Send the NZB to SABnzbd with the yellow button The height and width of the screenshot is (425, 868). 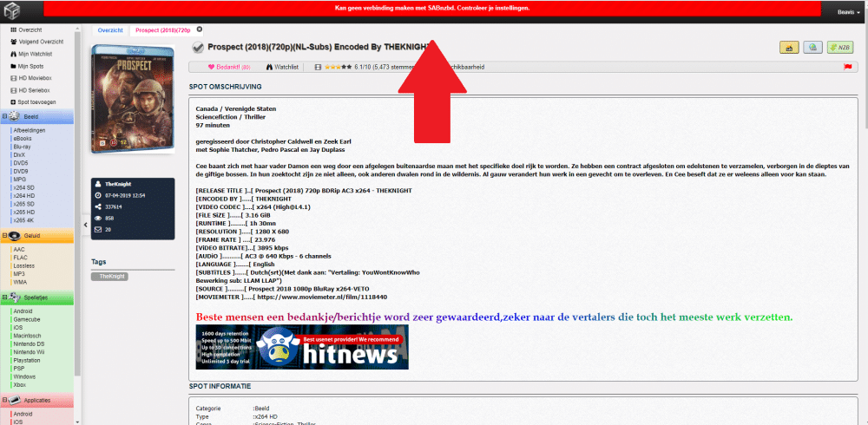click(x=789, y=49)
